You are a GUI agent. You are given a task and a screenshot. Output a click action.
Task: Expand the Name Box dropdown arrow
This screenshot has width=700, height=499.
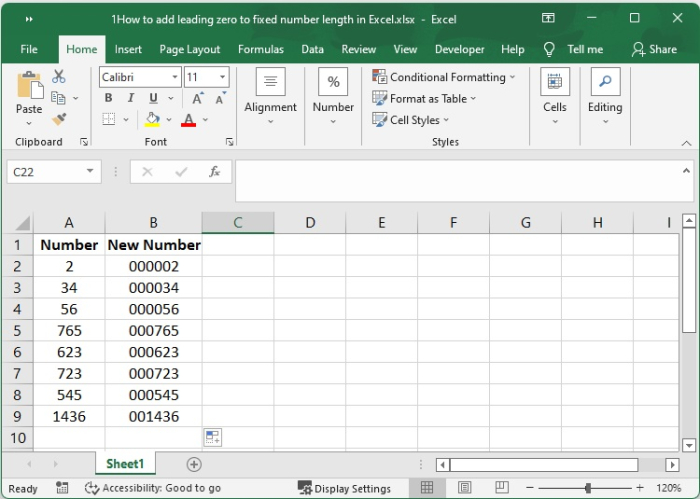click(x=90, y=172)
